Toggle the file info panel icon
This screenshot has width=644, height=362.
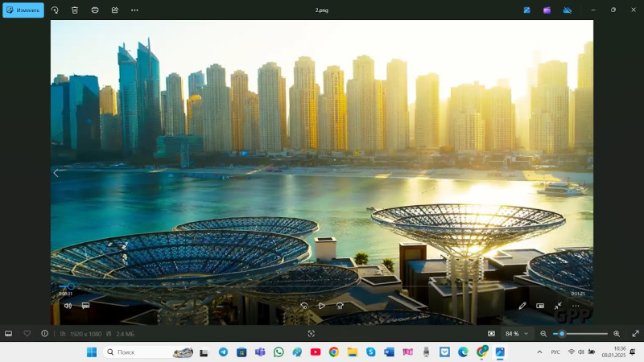44,333
